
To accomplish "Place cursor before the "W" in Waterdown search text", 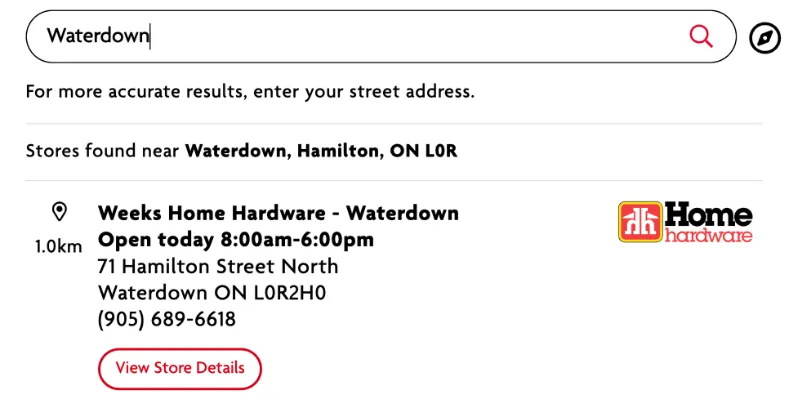I will pyautogui.click(x=48, y=37).
